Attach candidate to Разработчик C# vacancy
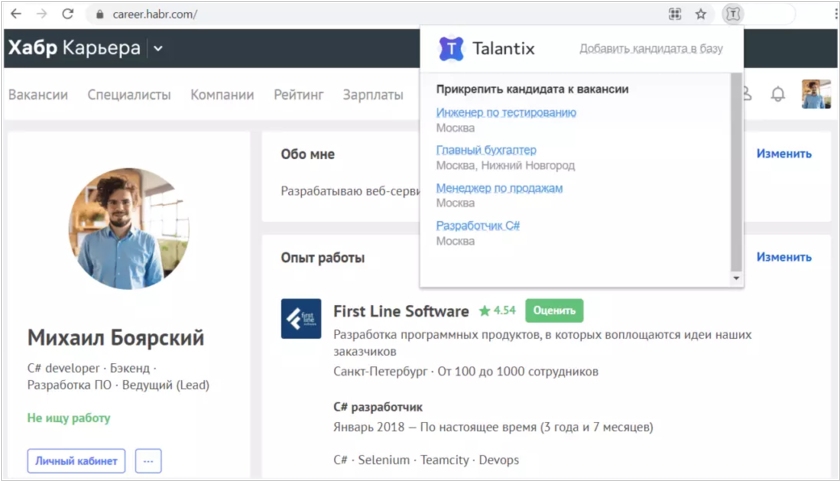This screenshot has height=481, width=840. coord(478,226)
